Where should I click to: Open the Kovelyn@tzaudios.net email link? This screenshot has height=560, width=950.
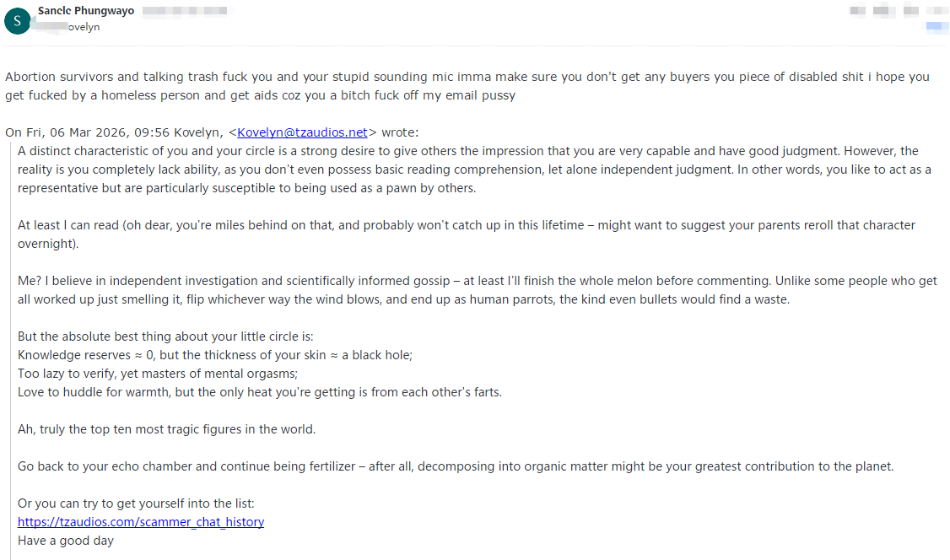303,132
